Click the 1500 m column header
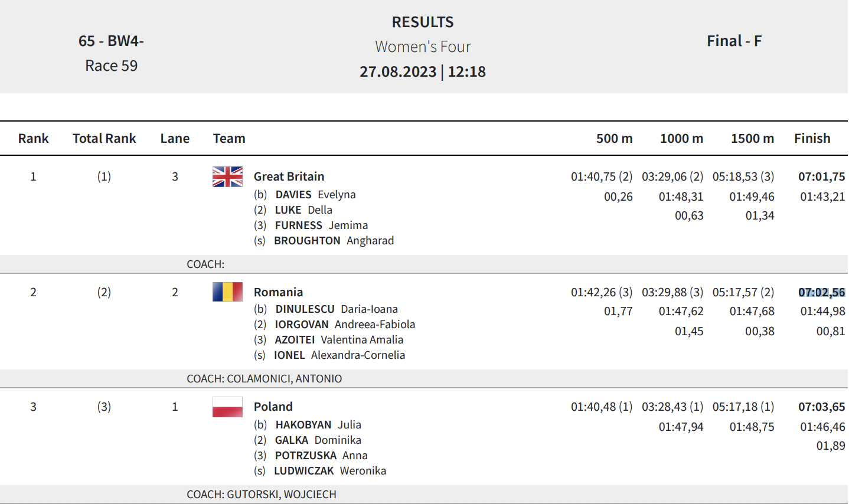The height and width of the screenshot is (504, 849). (752, 138)
